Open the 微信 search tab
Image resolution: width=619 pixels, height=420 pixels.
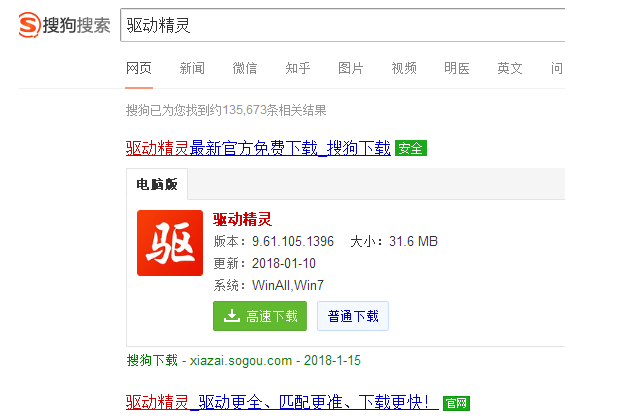click(245, 68)
